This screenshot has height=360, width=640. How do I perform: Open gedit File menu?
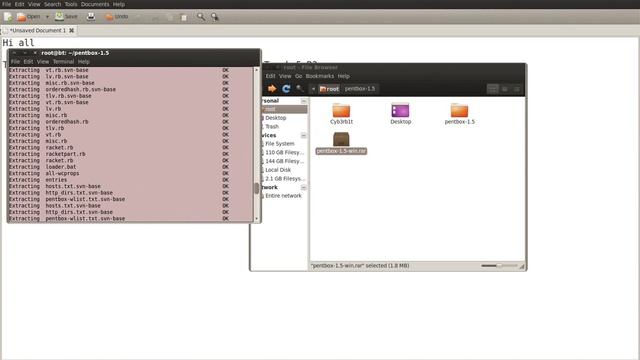point(7,4)
